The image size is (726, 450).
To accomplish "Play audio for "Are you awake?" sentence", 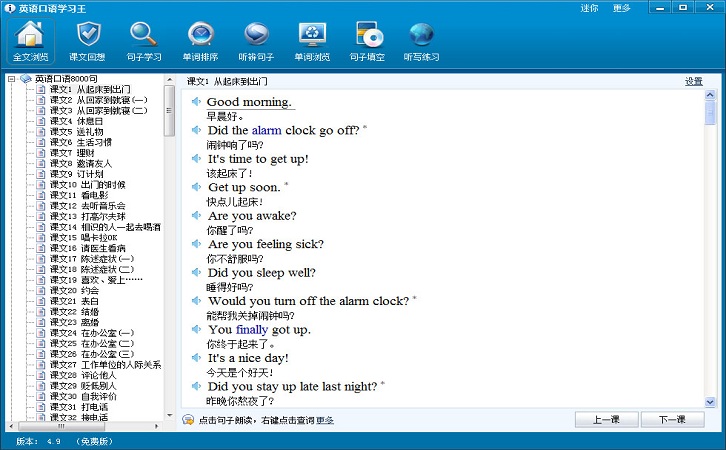I will tap(252, 216).
